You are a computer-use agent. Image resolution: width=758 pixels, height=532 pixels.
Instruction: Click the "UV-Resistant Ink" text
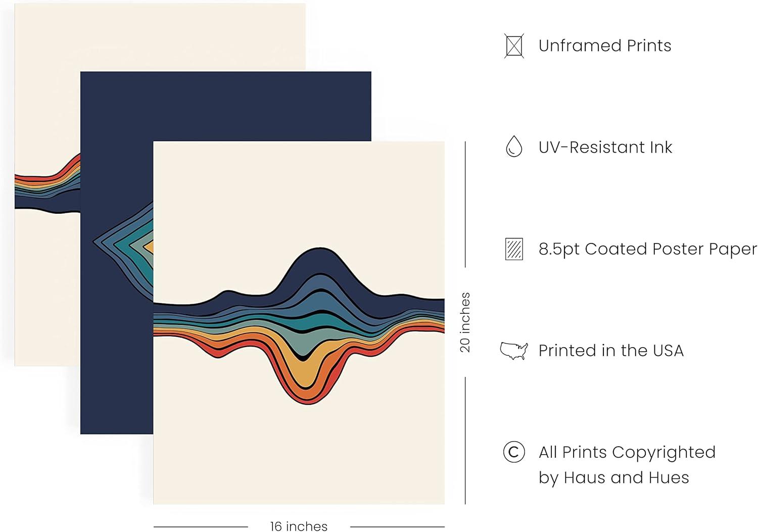coord(605,148)
